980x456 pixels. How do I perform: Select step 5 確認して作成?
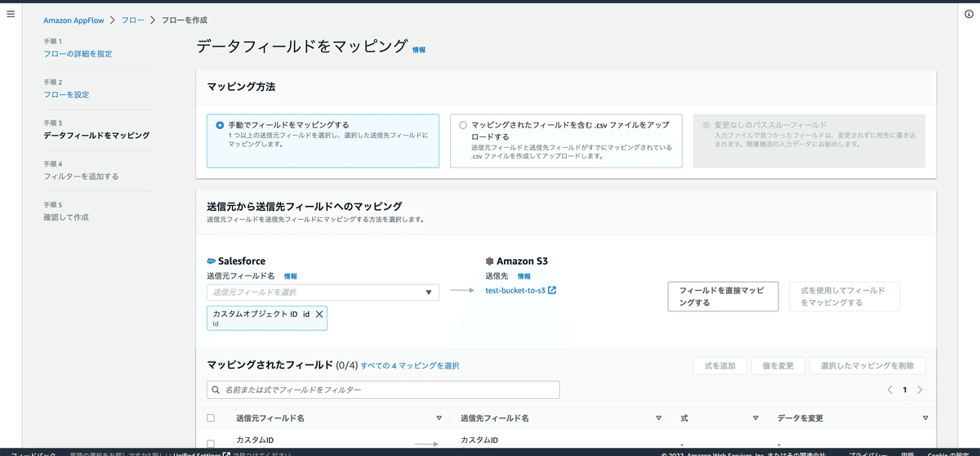point(66,217)
